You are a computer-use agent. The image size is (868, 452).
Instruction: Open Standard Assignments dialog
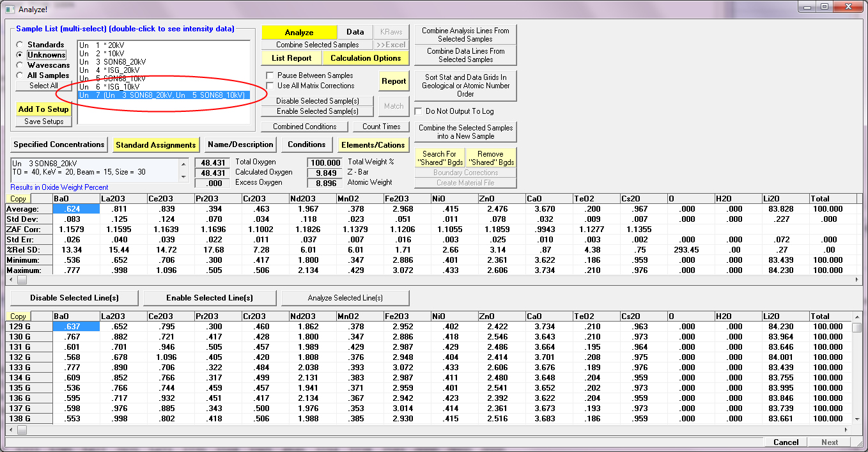[x=155, y=145]
